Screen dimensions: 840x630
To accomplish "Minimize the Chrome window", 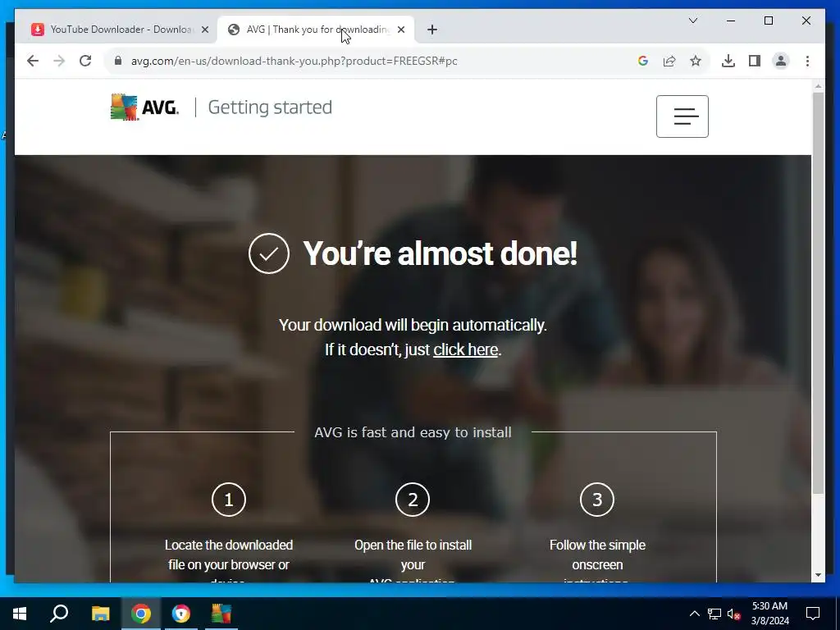I will pyautogui.click(x=731, y=21).
